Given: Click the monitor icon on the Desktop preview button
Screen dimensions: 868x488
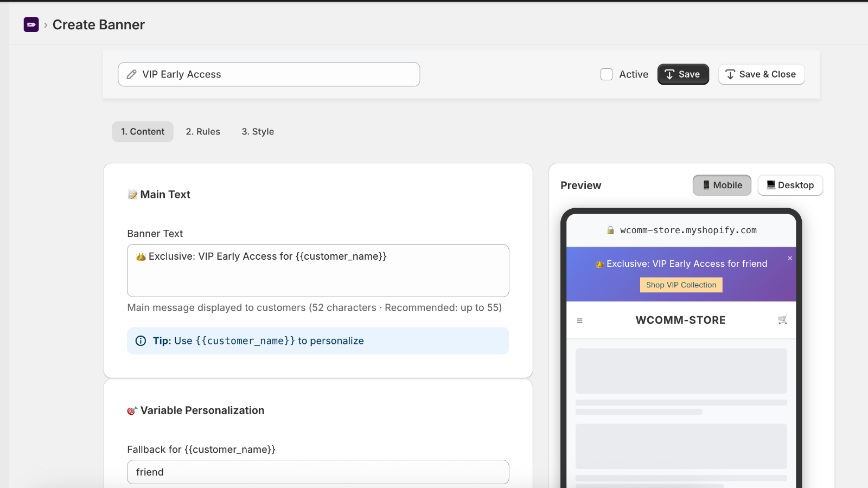Looking at the screenshot, I should coord(770,185).
